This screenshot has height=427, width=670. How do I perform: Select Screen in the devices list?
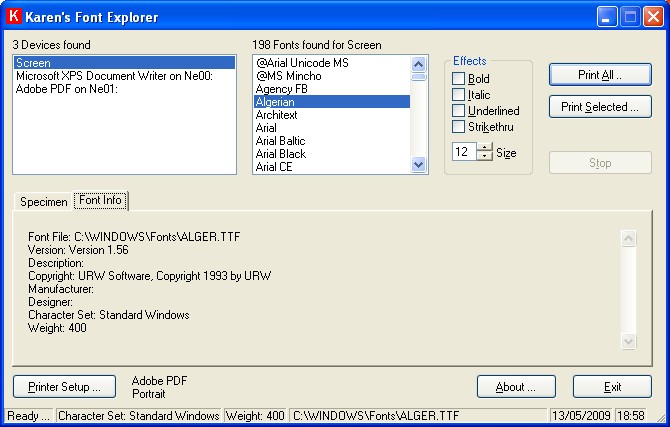tap(124, 63)
